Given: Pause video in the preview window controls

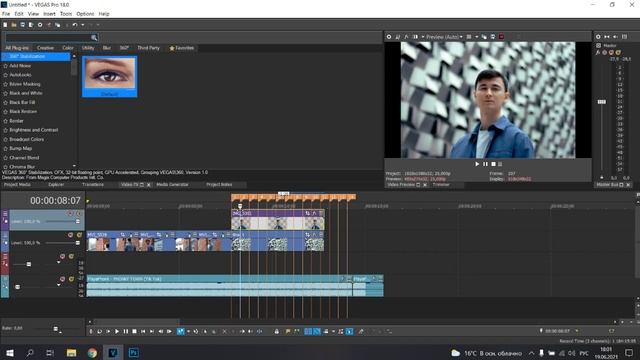Looking at the screenshot, I should (x=485, y=164).
